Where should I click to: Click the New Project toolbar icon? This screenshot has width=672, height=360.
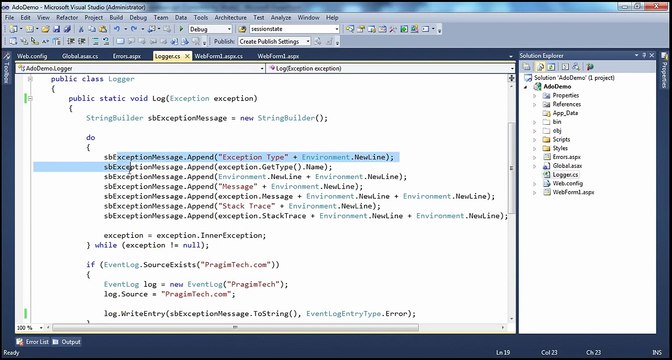click(13, 29)
